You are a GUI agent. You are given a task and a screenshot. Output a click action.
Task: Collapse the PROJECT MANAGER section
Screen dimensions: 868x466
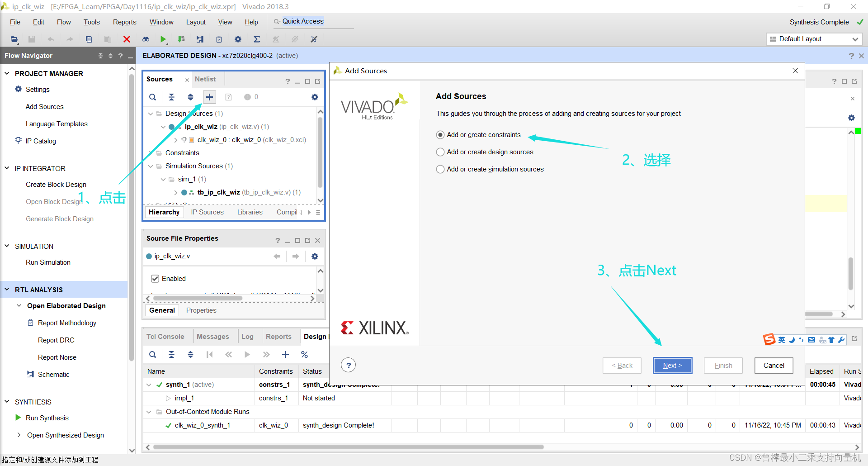tap(7, 73)
